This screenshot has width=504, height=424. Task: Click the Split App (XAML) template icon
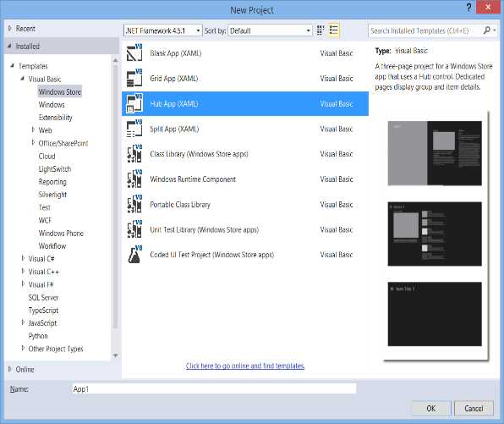tap(134, 129)
